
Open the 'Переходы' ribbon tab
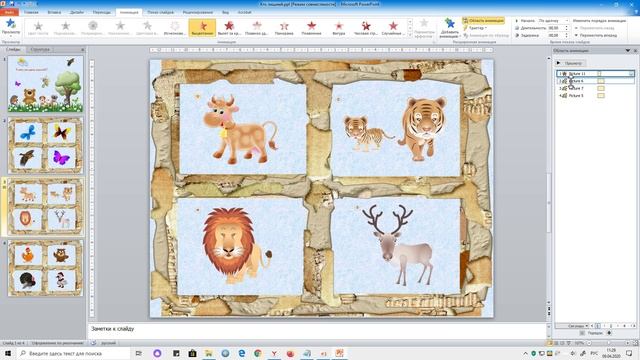click(x=102, y=12)
